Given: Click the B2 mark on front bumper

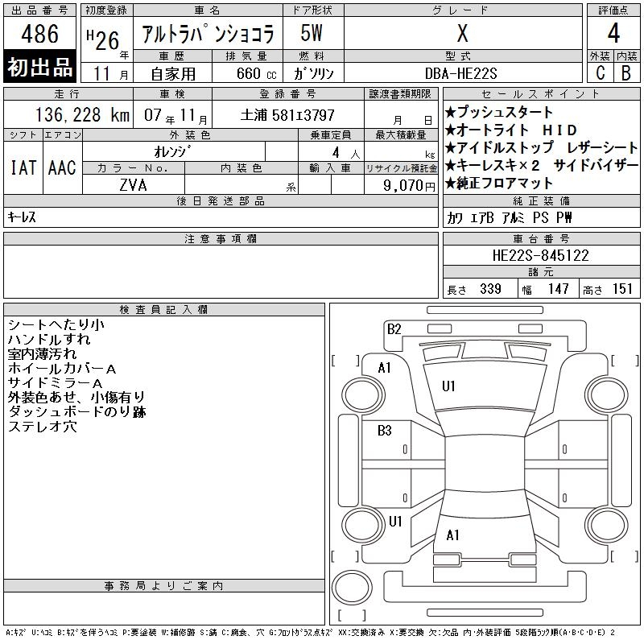Looking at the screenshot, I should point(394,328).
